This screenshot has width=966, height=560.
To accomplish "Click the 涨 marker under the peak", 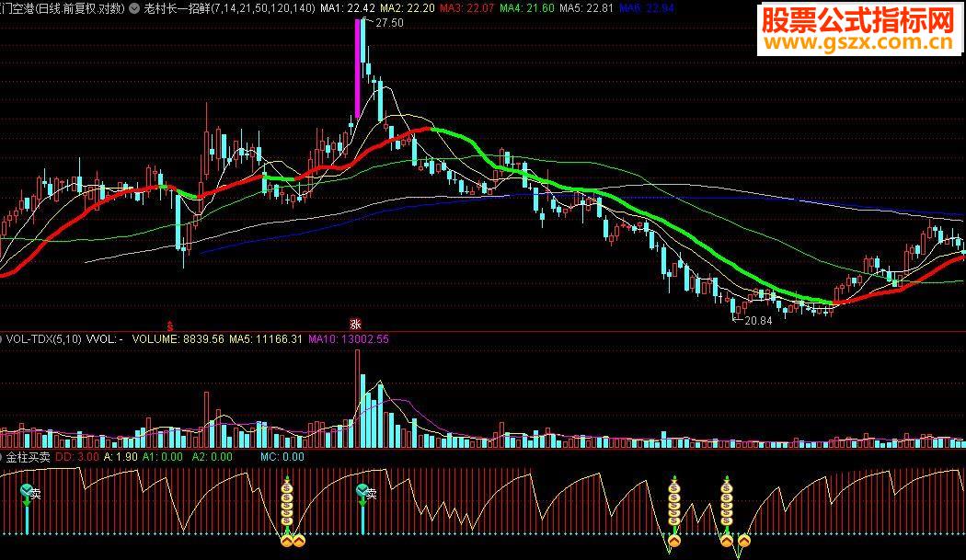I will (355, 324).
